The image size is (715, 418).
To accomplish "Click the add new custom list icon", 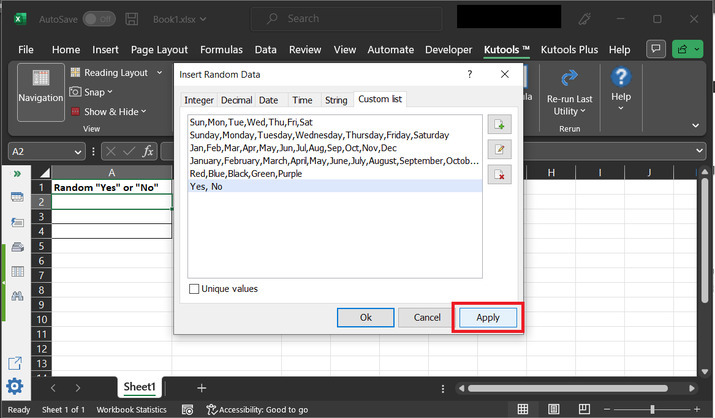I will pyautogui.click(x=499, y=124).
